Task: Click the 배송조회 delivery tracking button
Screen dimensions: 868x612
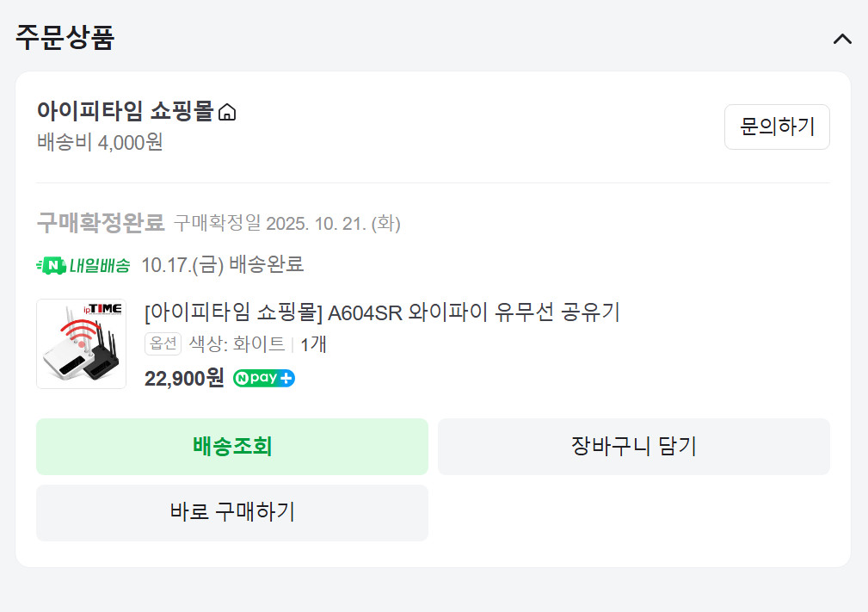Action: click(x=231, y=446)
